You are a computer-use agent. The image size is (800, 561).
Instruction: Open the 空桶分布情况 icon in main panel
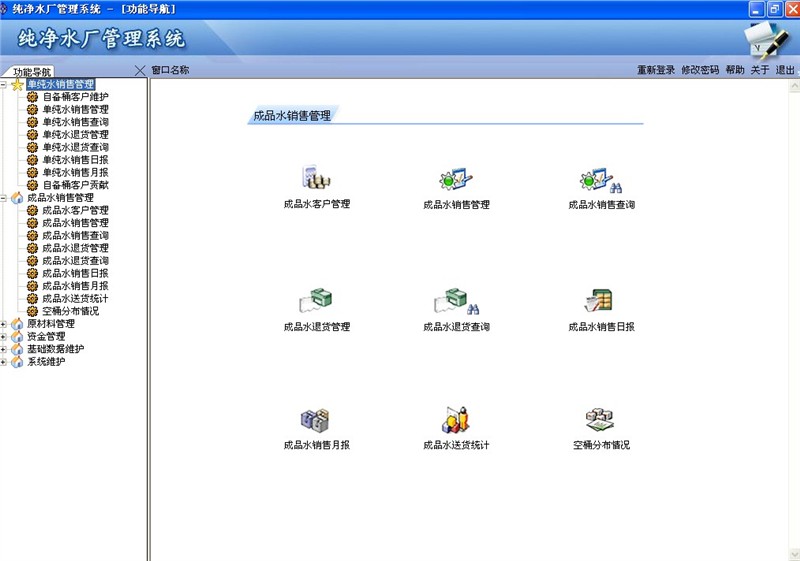pyautogui.click(x=601, y=420)
